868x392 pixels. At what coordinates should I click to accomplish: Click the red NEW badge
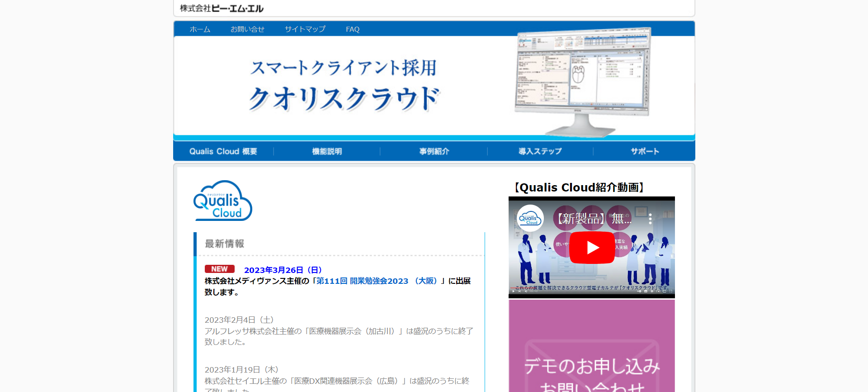[x=219, y=269]
